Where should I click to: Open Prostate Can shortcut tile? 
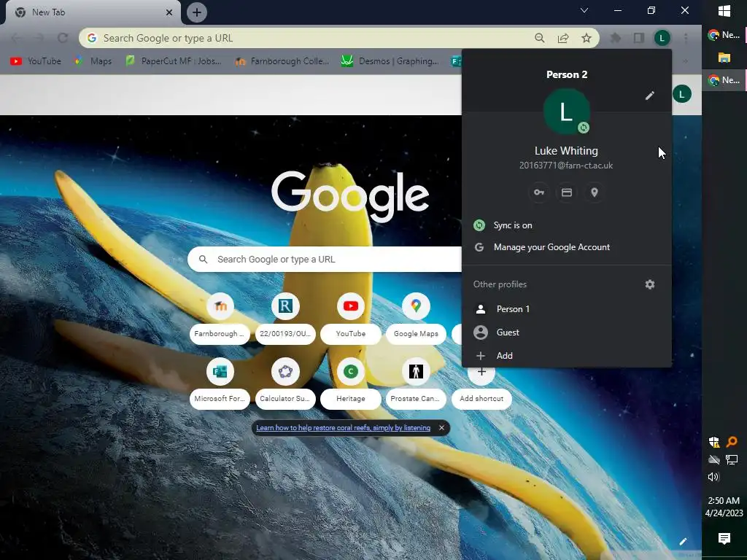click(416, 384)
